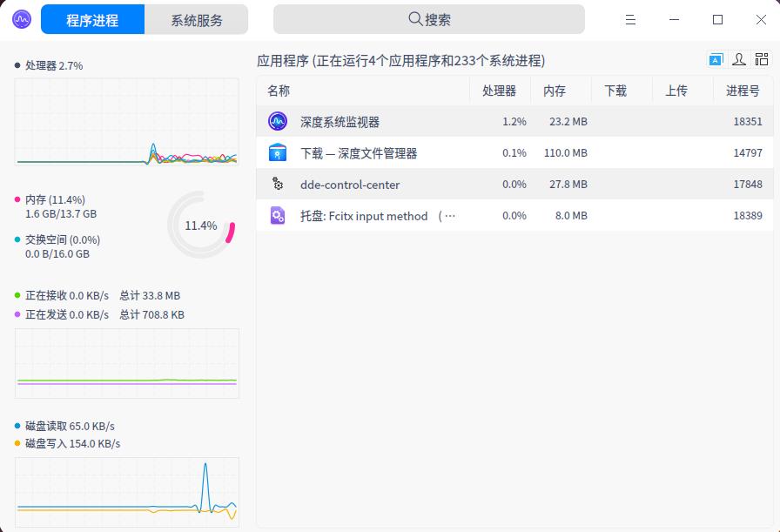Open the hamburger menu in the title bar

[x=630, y=19]
